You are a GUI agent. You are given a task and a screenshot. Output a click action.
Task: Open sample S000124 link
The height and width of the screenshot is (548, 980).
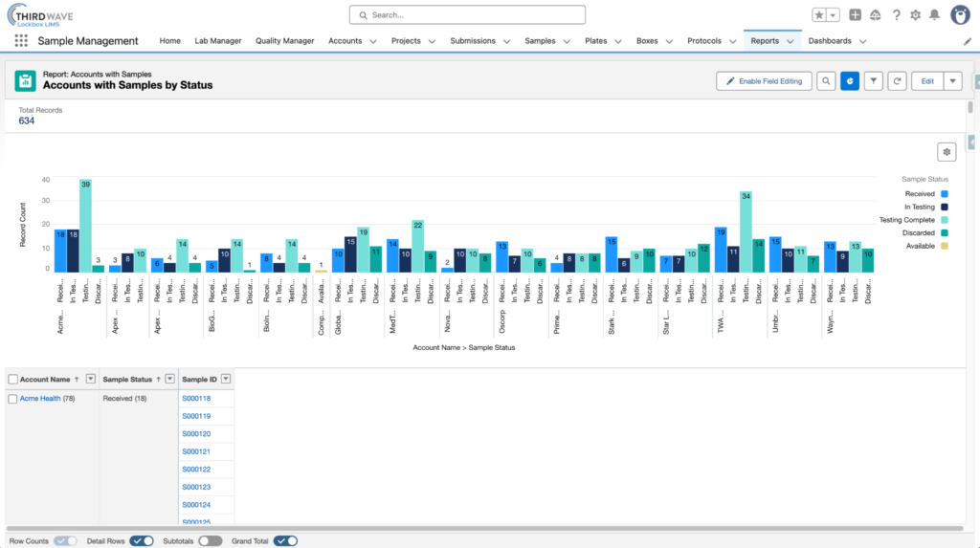pyautogui.click(x=196, y=504)
